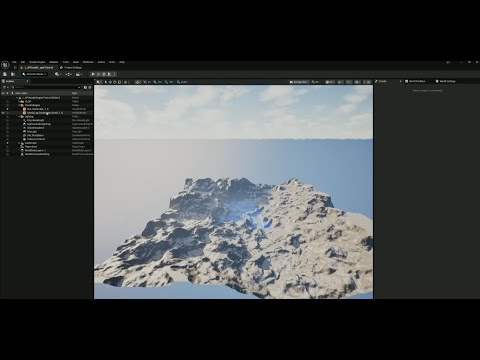
Task: Click the VolumetricCloud actor icon
Action: click(x=25, y=139)
